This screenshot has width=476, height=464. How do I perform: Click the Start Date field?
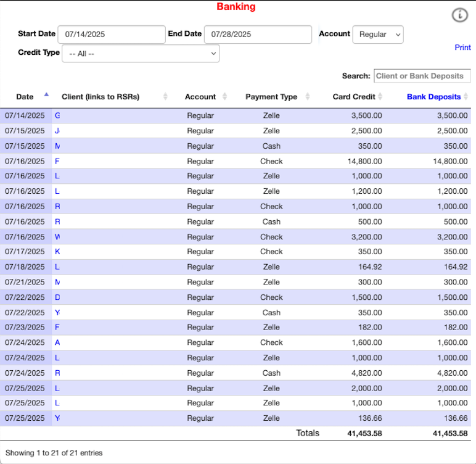tap(111, 35)
